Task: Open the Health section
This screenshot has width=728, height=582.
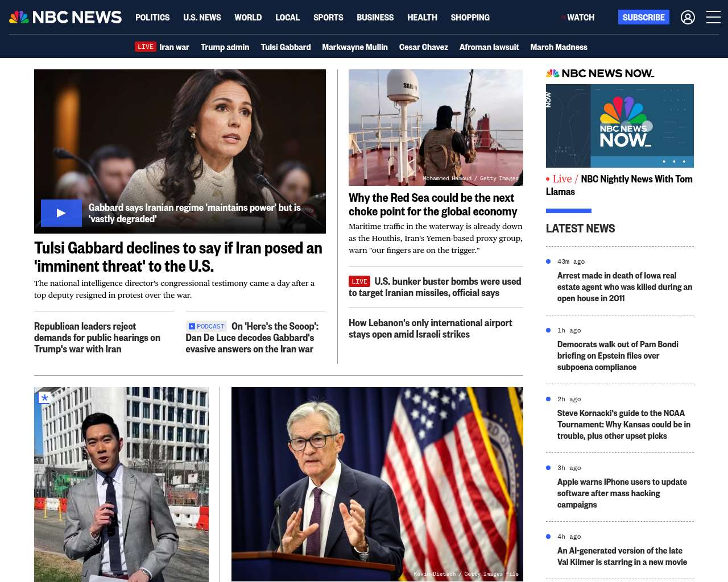Action: click(422, 18)
